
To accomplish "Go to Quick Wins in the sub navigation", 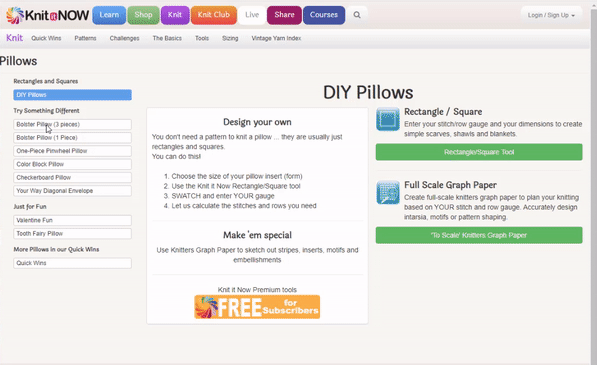I will tap(46, 38).
